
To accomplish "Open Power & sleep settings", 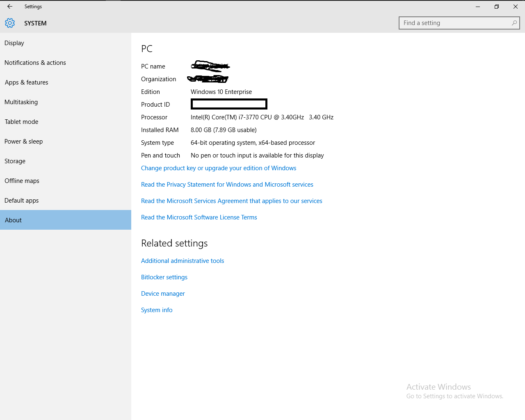I will (x=23, y=141).
